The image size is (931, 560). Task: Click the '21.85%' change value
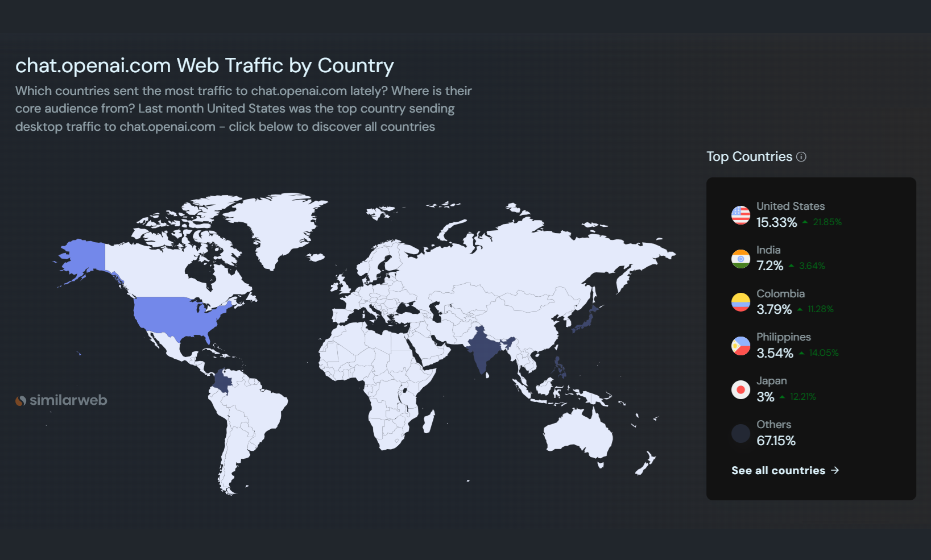tap(827, 222)
